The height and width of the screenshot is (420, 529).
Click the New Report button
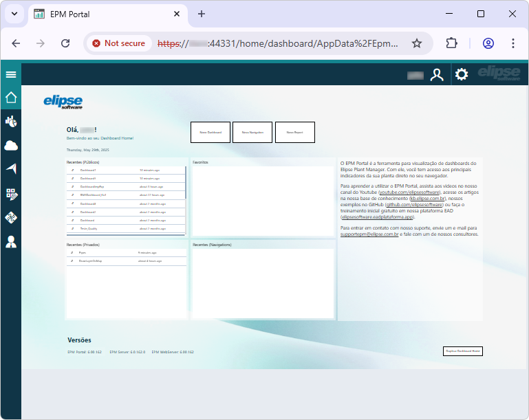[295, 132]
